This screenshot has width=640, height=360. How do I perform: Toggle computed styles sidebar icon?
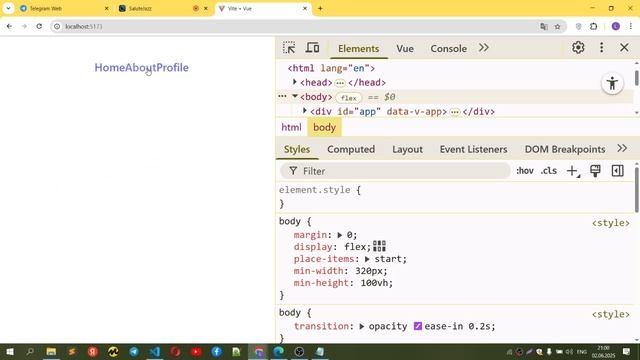[618, 171]
